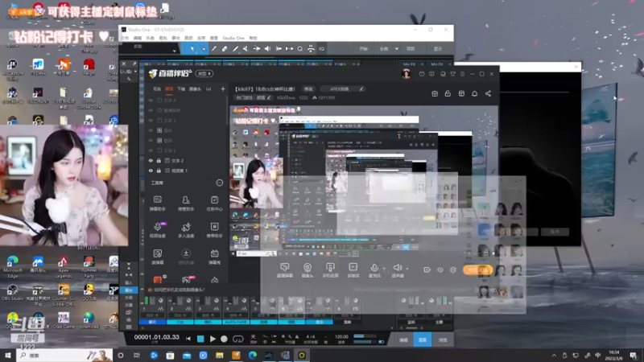Click the share icon in streaming app
Image resolution: width=644 pixels, height=362 pixels.
pyautogui.click(x=488, y=93)
